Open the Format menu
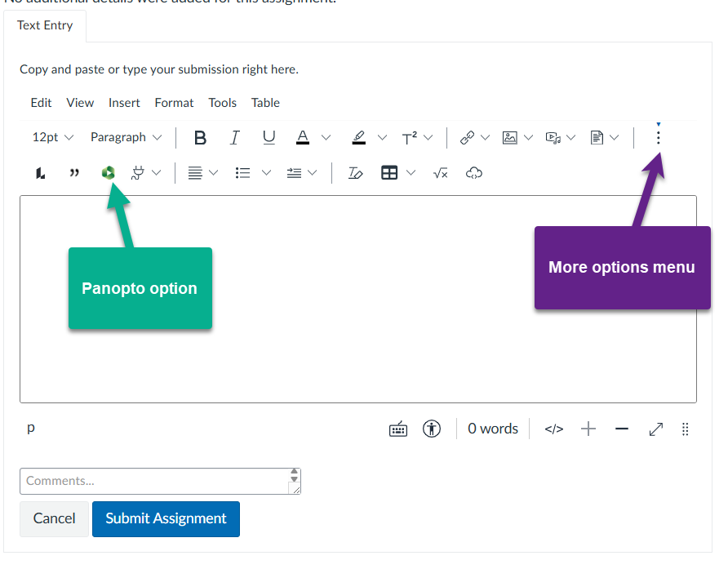The height and width of the screenshot is (569, 728). coord(174,103)
